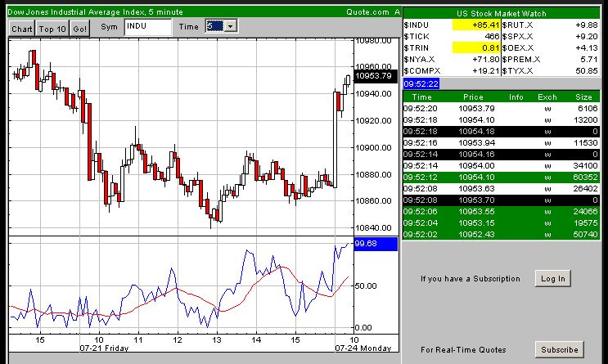608x364 pixels.
Task: Select the trade row priced 10953.55
Action: point(501,212)
